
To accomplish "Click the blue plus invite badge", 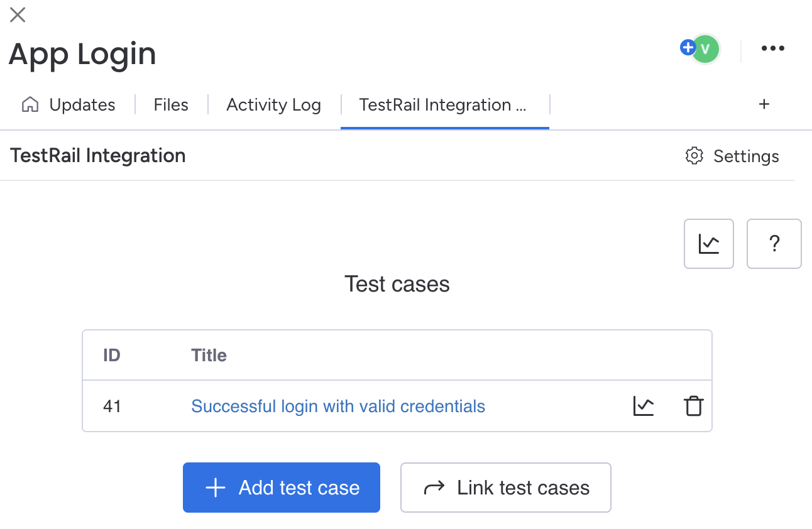I will coord(688,47).
